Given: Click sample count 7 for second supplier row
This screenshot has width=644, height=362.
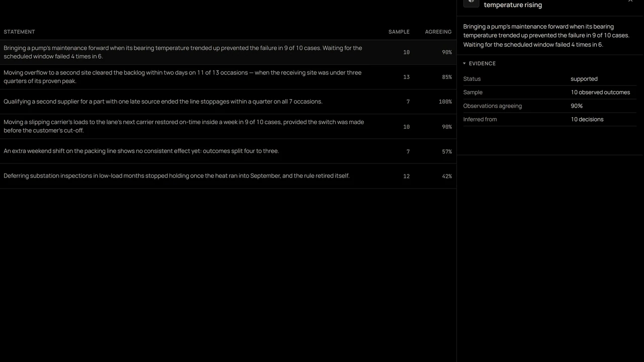Looking at the screenshot, I should [x=408, y=102].
